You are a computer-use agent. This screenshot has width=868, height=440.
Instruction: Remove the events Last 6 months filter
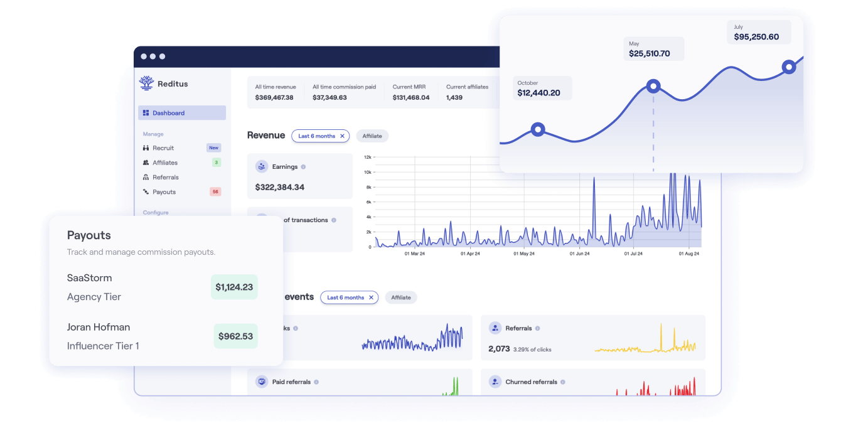tap(371, 298)
